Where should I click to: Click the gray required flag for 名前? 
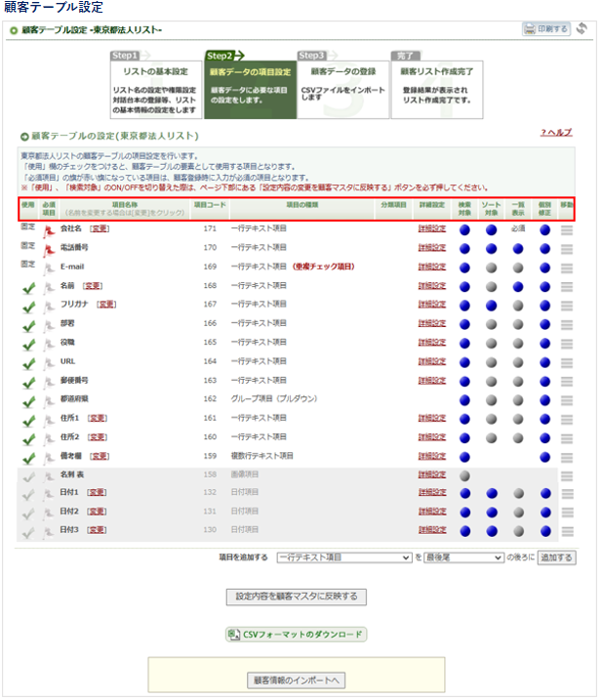point(49,288)
